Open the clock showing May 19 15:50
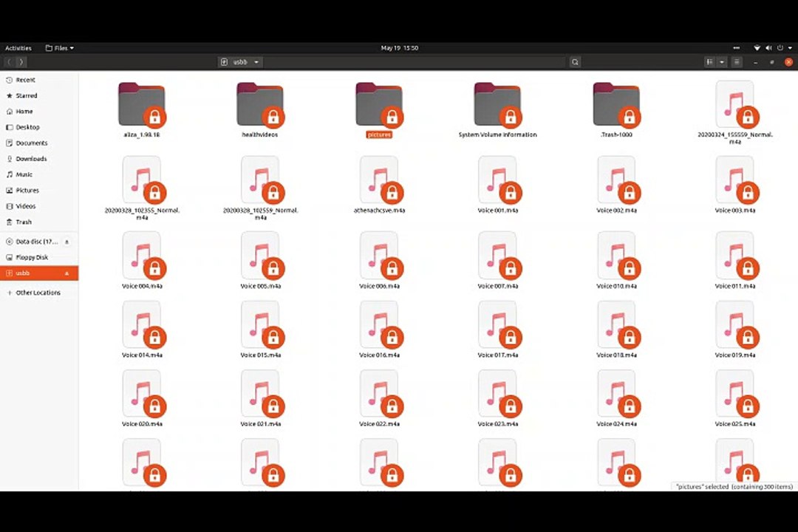 point(400,48)
